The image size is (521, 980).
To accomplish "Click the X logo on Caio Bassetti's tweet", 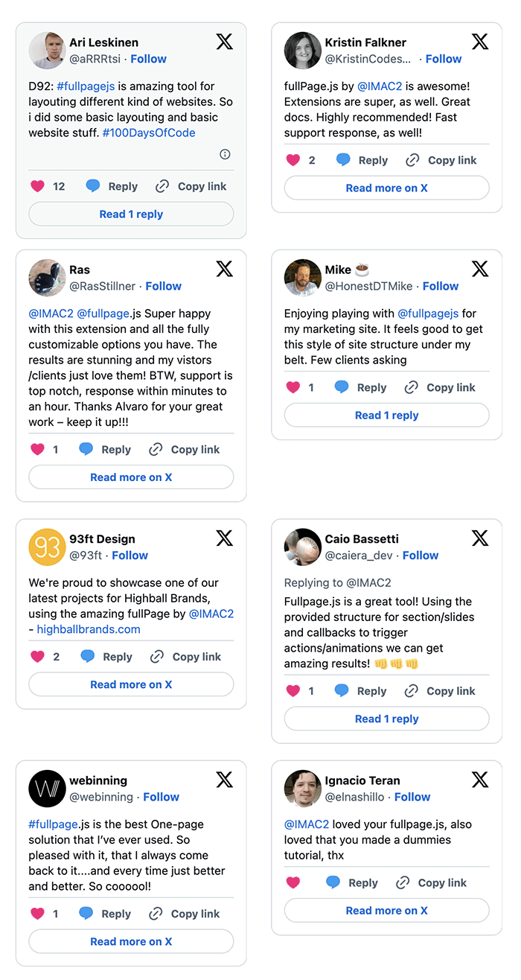I will (480, 538).
